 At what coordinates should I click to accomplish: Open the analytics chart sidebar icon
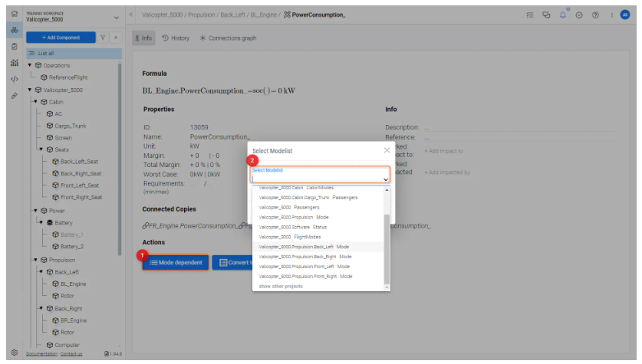pyautogui.click(x=15, y=63)
